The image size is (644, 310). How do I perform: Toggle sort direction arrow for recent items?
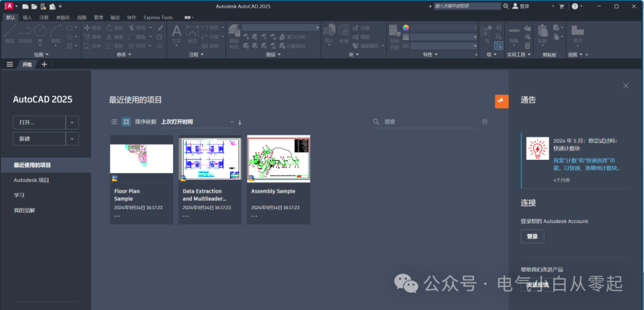(x=240, y=122)
